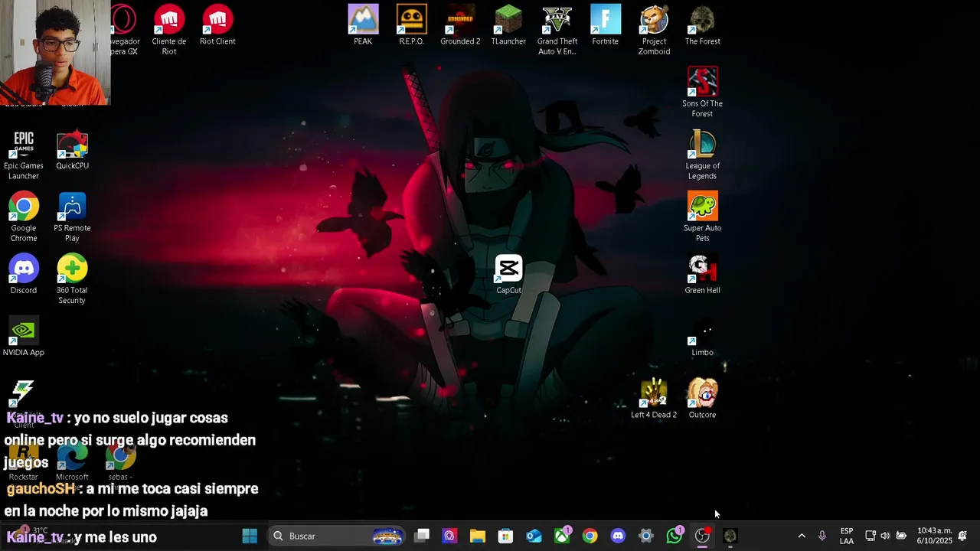
Task: Open the Cliente de Riot shortcut
Action: coord(169,29)
